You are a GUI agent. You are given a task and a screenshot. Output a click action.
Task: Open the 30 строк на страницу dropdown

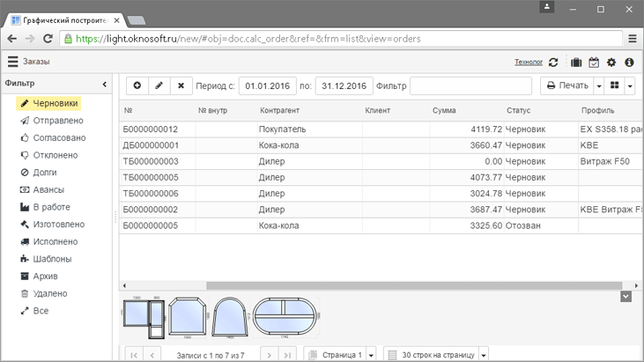(x=484, y=355)
